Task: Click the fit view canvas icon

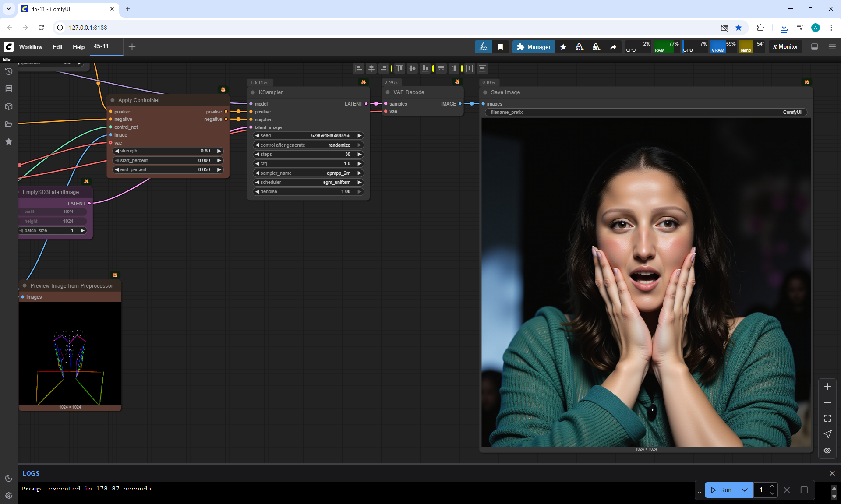Action: point(827,418)
